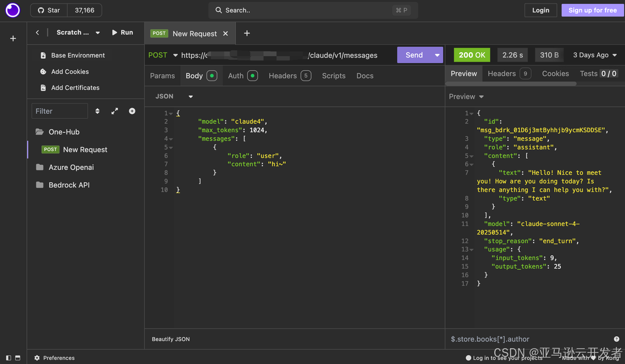The height and width of the screenshot is (364, 625).
Task: Toggle the sidebar layout icon
Action: (8, 358)
